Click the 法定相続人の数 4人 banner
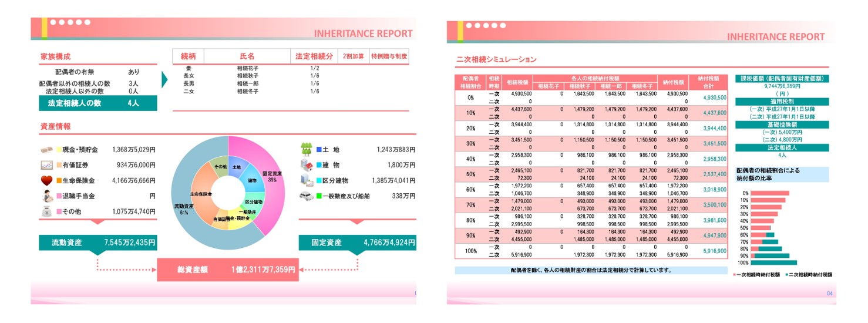The width and height of the screenshot is (868, 323). (x=98, y=103)
